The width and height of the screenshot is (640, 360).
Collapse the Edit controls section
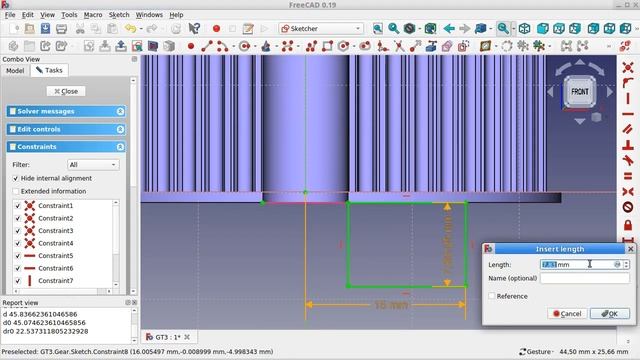pyautogui.click(x=120, y=129)
